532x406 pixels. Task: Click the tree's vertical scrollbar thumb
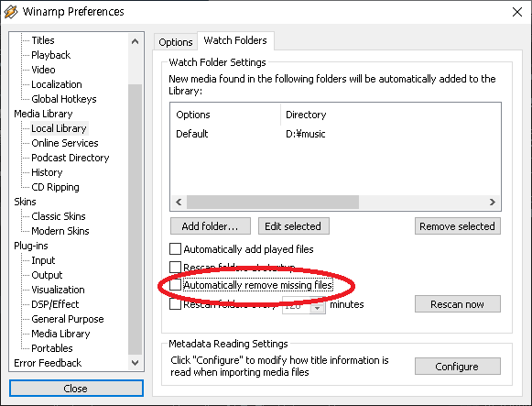point(135,219)
